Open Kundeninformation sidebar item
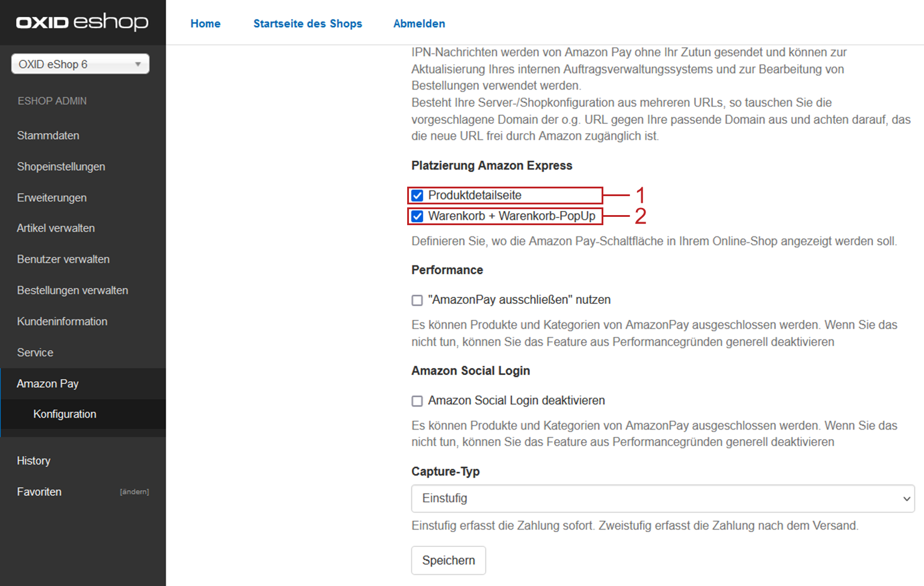Screen dimensions: 924x586 pos(62,321)
